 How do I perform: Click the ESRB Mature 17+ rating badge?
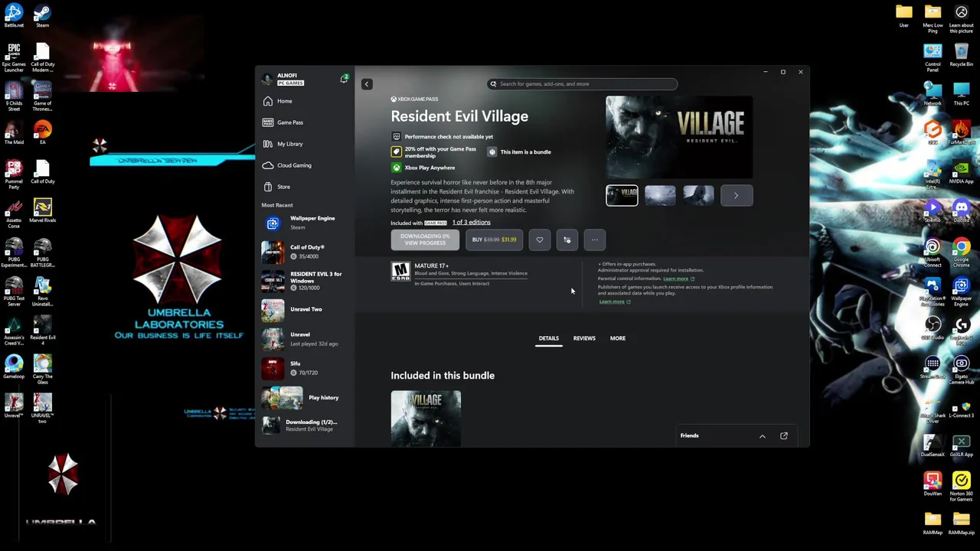pos(400,272)
